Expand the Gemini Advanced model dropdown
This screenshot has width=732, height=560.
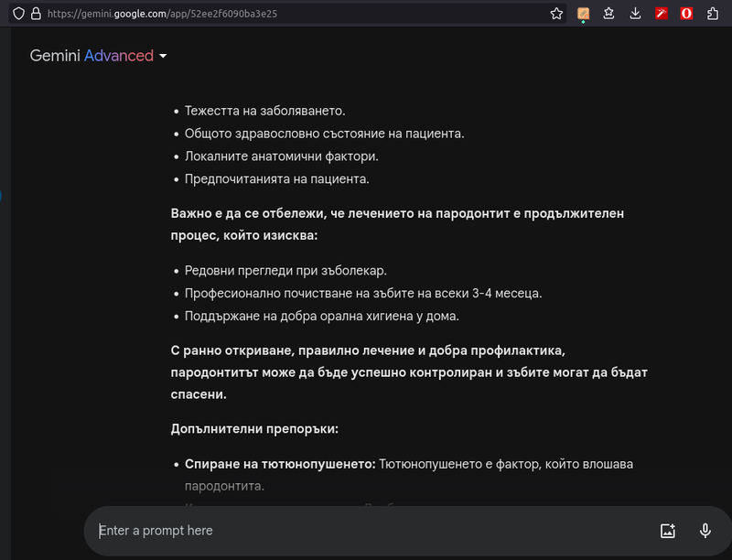pyautogui.click(x=163, y=56)
